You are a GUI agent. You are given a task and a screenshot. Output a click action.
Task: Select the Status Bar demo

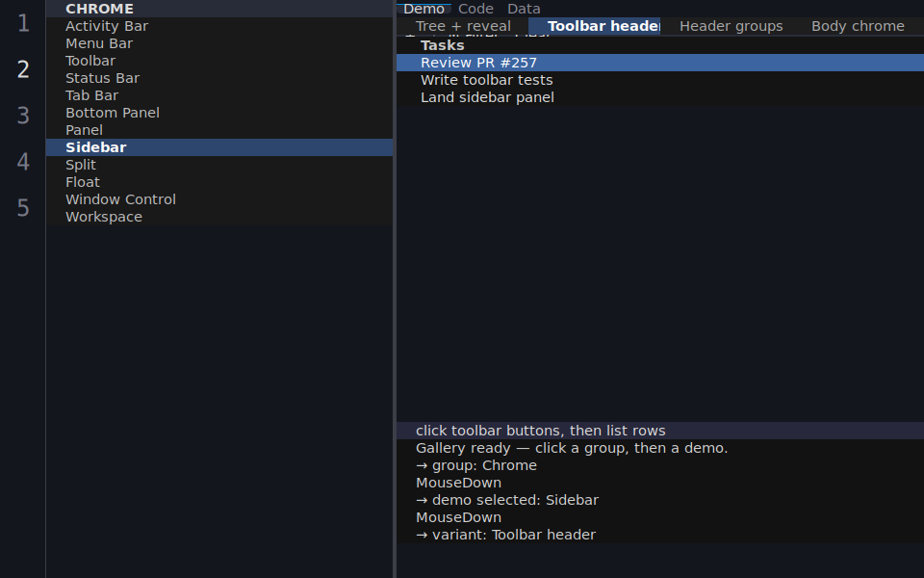[219, 78]
